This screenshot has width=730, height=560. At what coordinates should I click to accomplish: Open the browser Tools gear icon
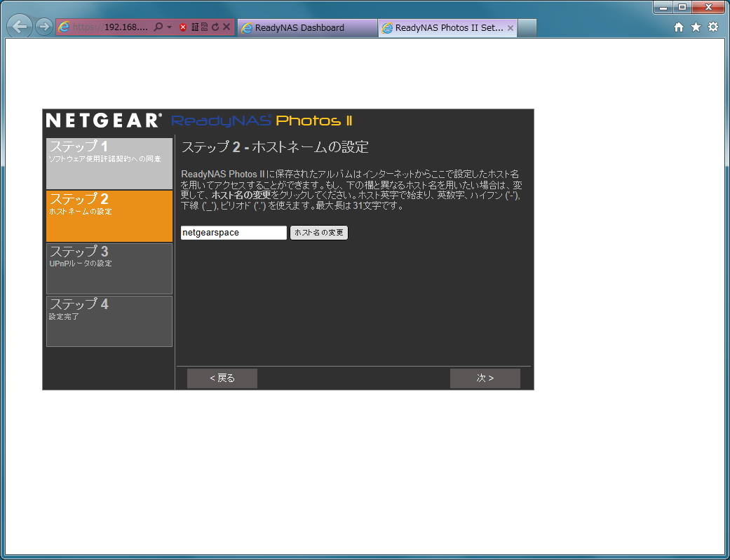point(712,27)
